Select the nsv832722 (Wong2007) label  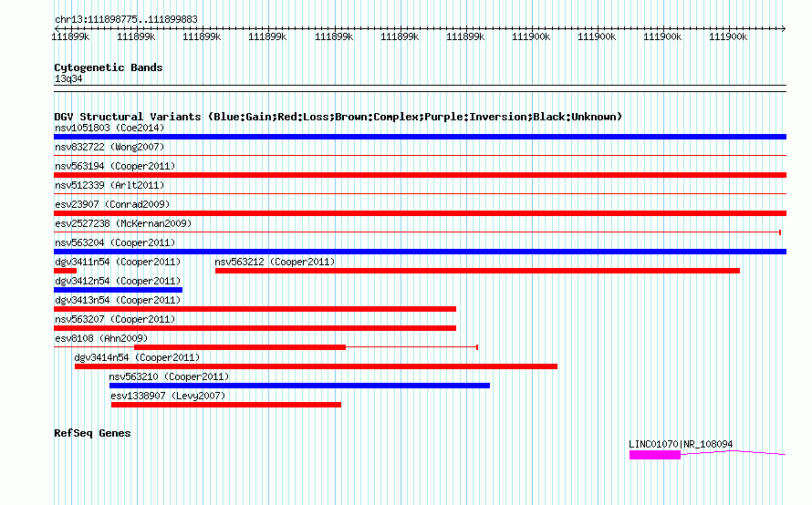click(x=109, y=147)
